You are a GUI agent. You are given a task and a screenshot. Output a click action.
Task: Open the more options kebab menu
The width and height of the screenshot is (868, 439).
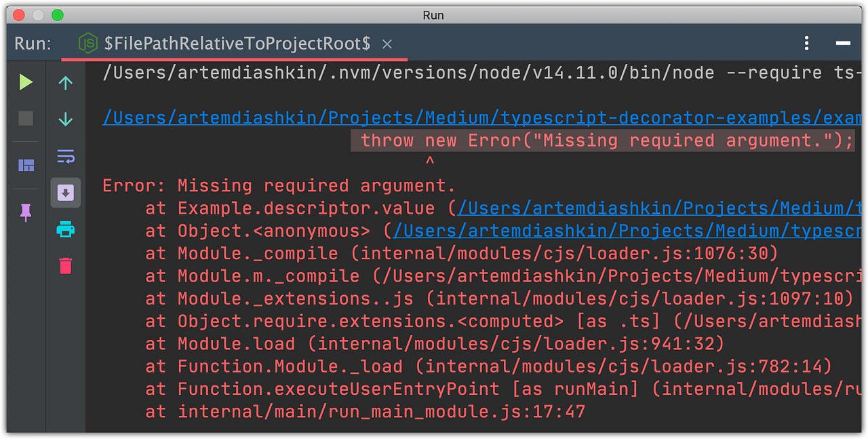click(806, 43)
